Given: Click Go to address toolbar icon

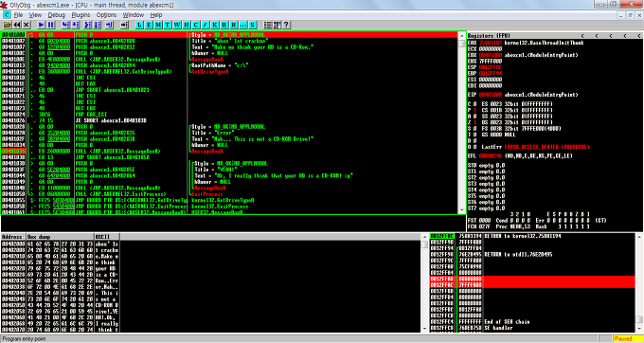Looking at the screenshot, I should click(x=124, y=25).
